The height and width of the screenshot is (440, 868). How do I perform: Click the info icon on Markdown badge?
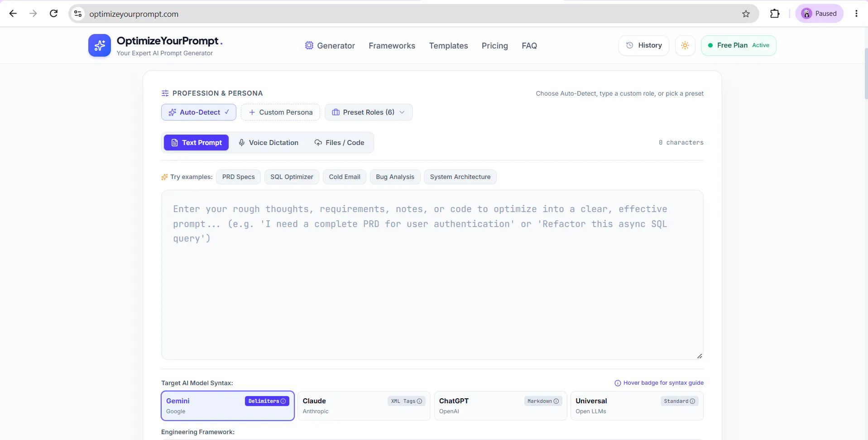click(x=556, y=401)
